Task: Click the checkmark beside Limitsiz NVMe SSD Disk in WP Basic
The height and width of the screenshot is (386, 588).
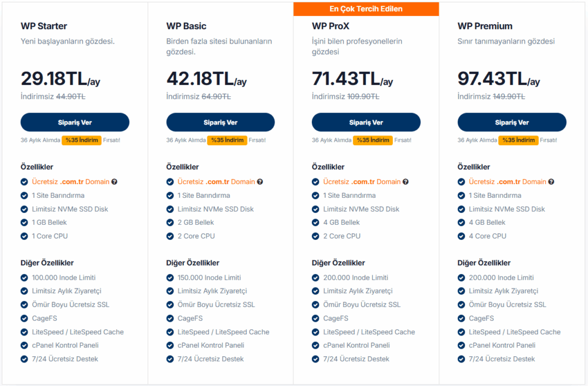Action: (169, 209)
